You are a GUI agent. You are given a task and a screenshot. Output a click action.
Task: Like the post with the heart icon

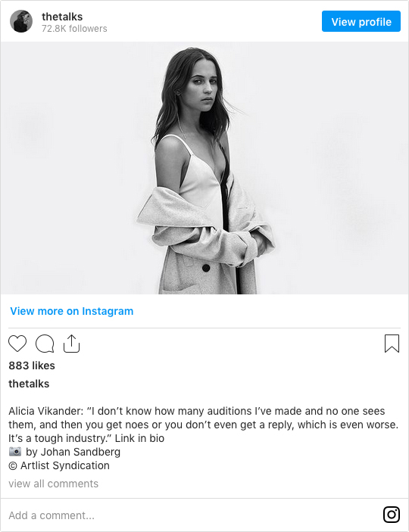click(x=17, y=344)
